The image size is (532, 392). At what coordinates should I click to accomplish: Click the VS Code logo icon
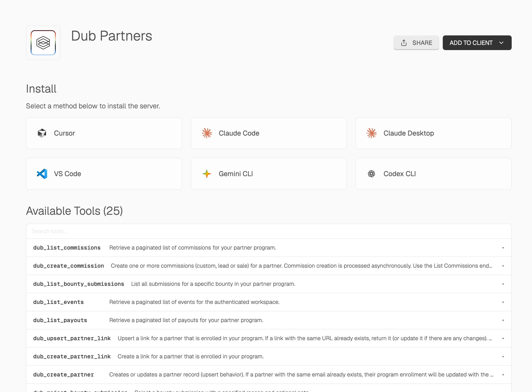click(42, 174)
